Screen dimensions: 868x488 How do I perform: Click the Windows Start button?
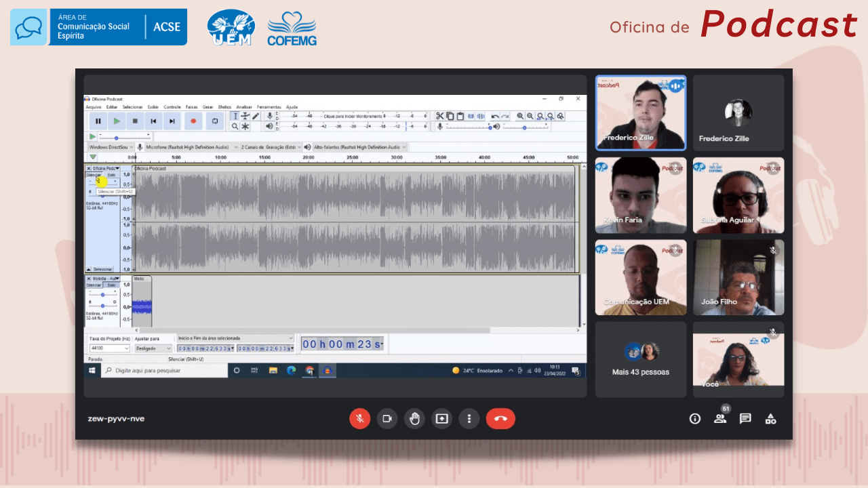(92, 371)
